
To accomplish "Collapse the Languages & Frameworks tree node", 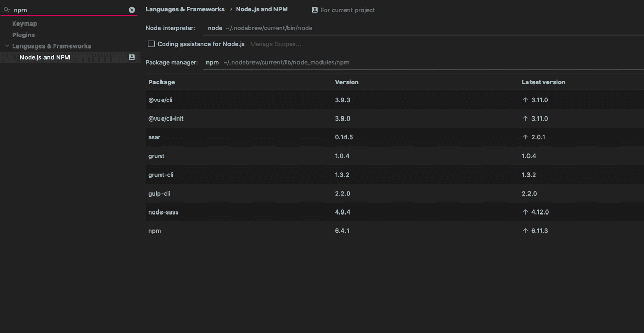I will (7, 45).
